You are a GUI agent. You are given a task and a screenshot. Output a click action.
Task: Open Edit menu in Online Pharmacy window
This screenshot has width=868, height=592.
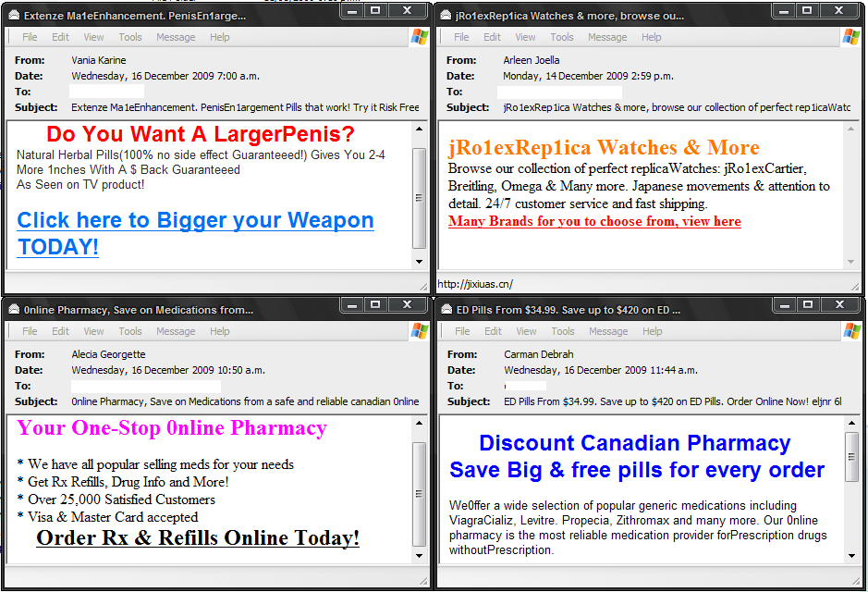[60, 331]
